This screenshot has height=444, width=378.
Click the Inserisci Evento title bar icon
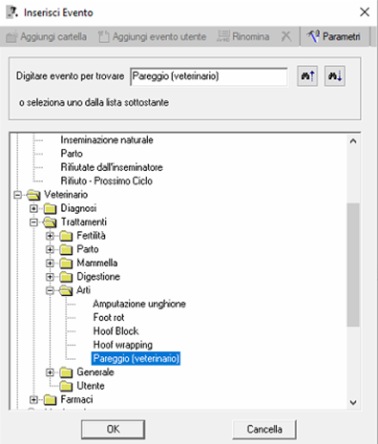(12, 12)
